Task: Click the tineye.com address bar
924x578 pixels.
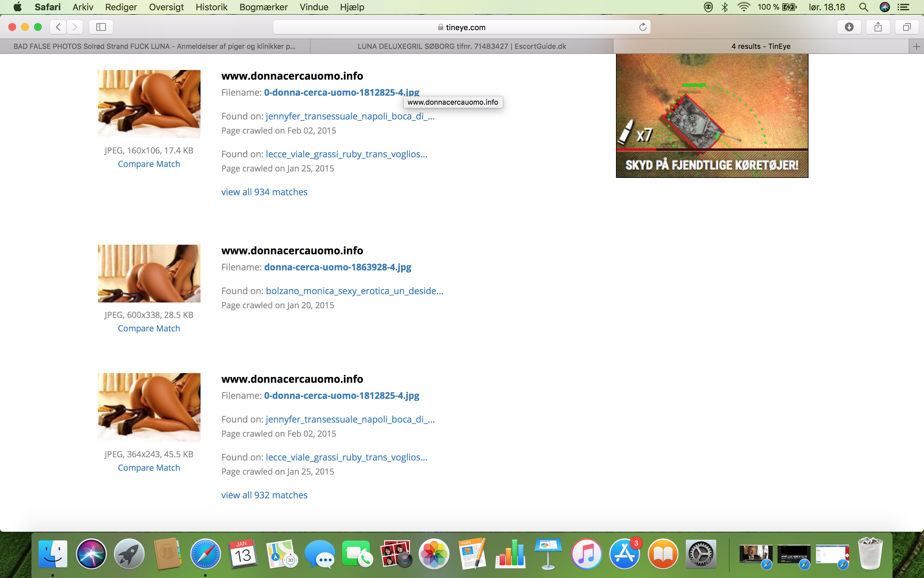Action: click(462, 27)
